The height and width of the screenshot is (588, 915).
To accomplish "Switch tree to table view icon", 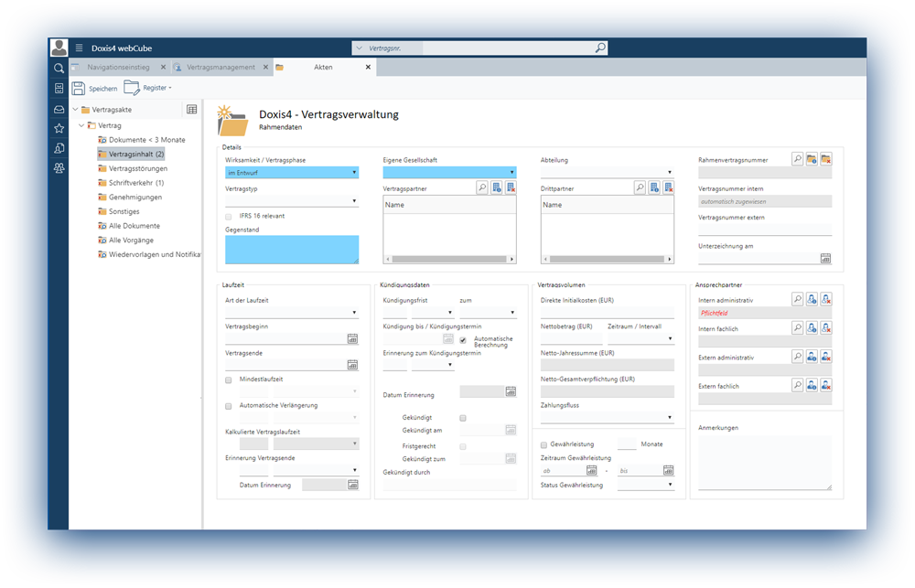I will tap(191, 109).
